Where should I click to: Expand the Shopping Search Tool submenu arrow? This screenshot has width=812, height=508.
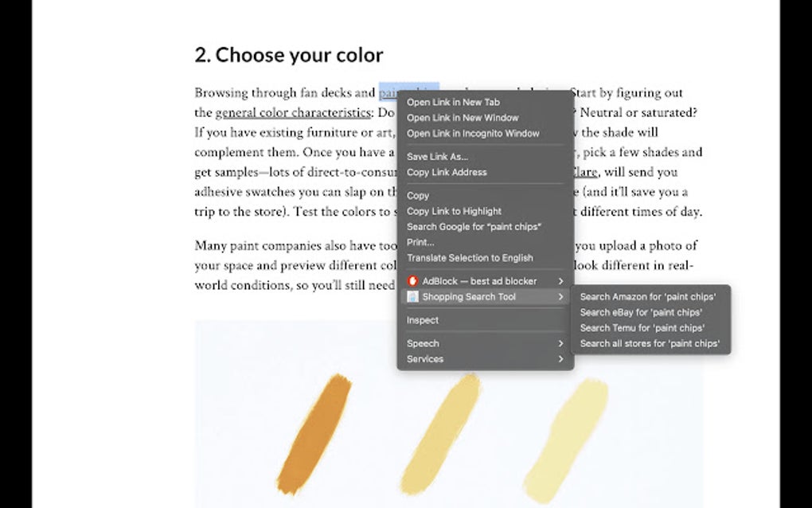click(x=560, y=296)
